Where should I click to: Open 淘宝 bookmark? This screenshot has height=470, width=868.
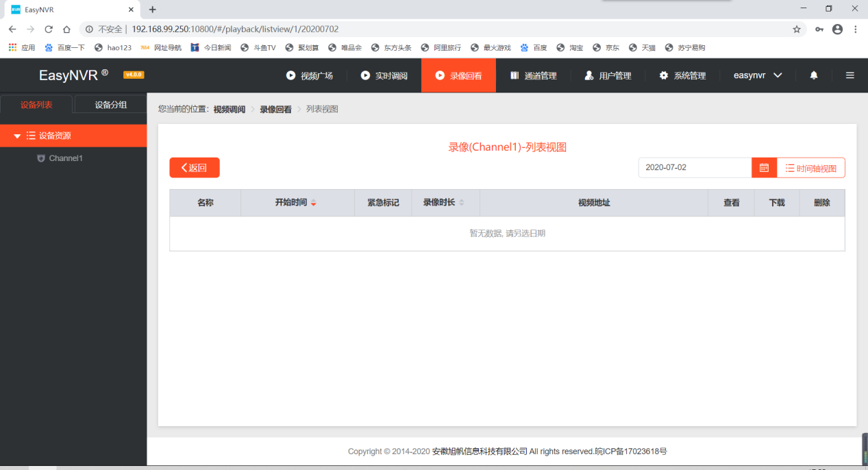tap(570, 48)
